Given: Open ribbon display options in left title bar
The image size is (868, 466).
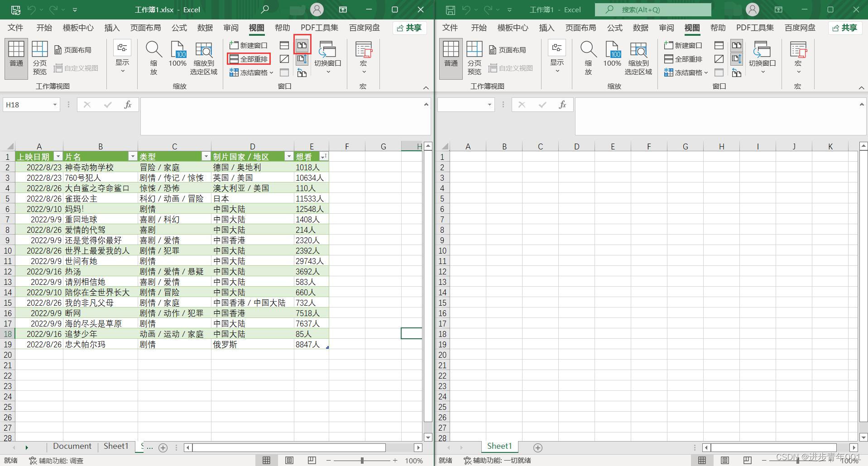Looking at the screenshot, I should coord(343,10).
